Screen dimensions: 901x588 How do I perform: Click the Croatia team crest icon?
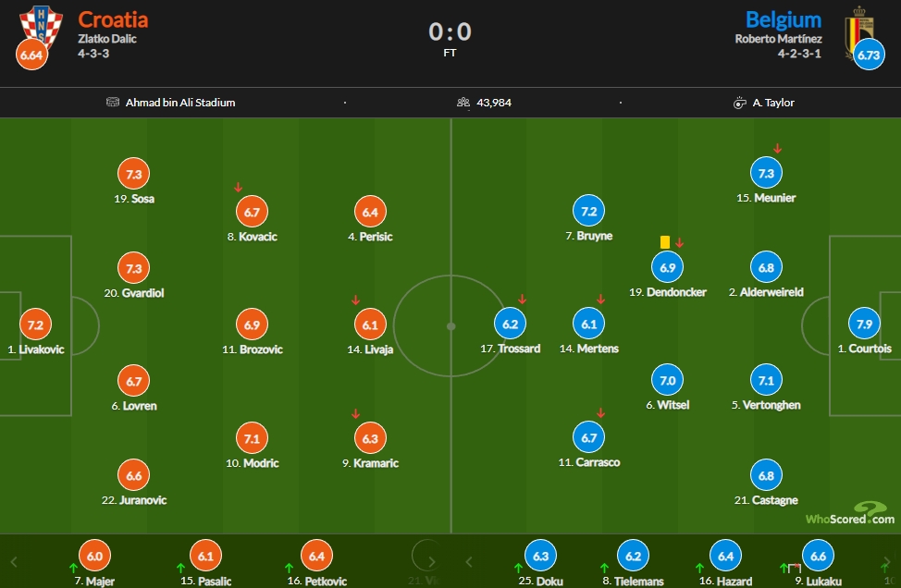[41, 24]
